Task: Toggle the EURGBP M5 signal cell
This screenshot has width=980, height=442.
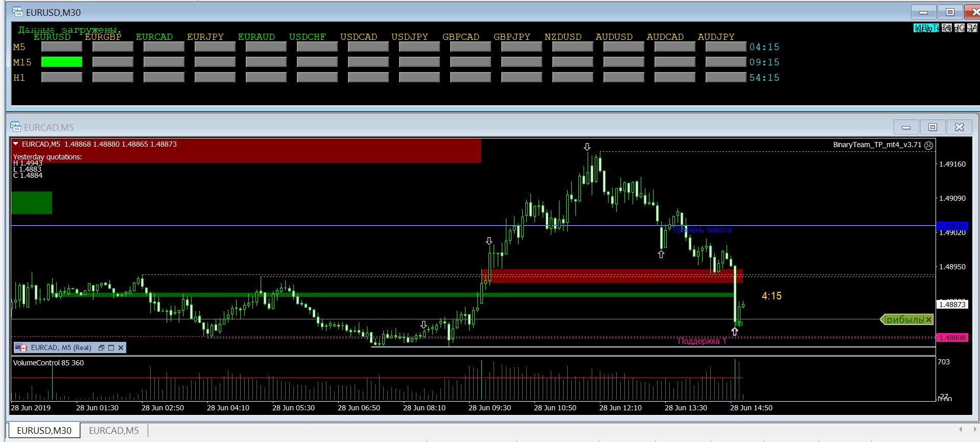Action: [112, 46]
